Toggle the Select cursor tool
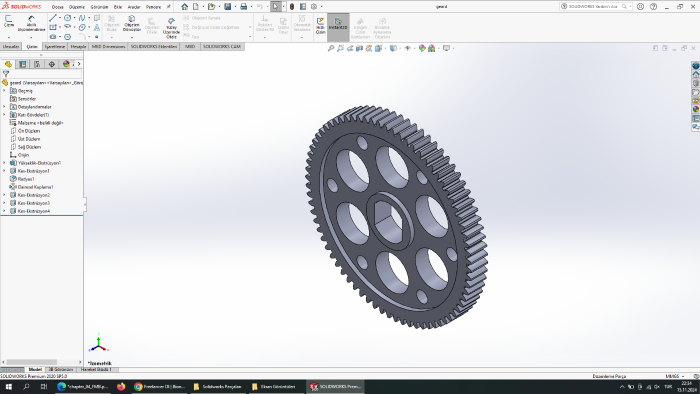Viewport: 700px width, 394px height. (275, 7)
